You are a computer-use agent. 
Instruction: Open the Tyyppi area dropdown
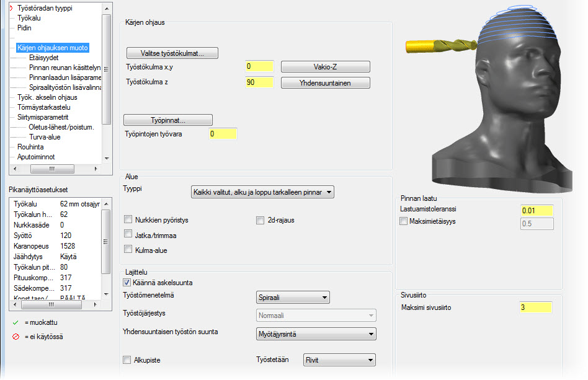click(262, 192)
